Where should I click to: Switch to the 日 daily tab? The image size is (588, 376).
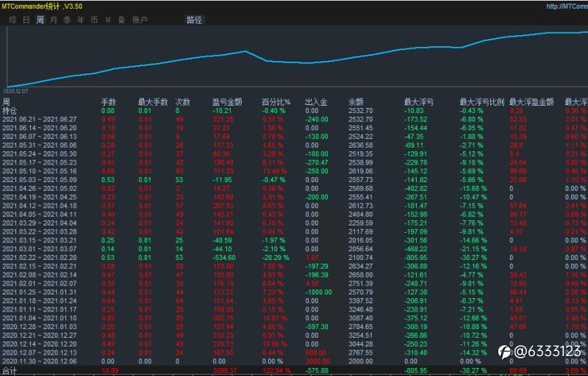click(x=26, y=21)
